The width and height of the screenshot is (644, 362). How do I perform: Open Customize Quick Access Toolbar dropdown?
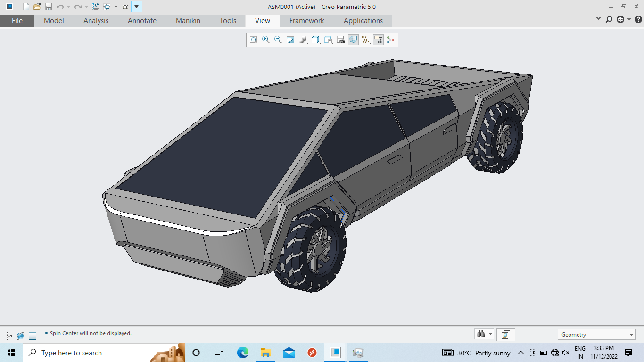(136, 7)
